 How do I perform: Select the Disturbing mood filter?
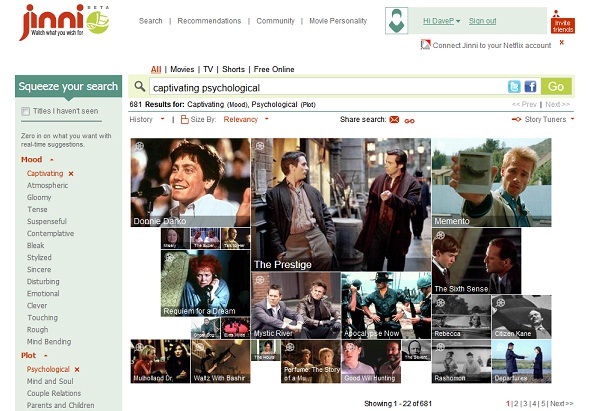point(43,282)
